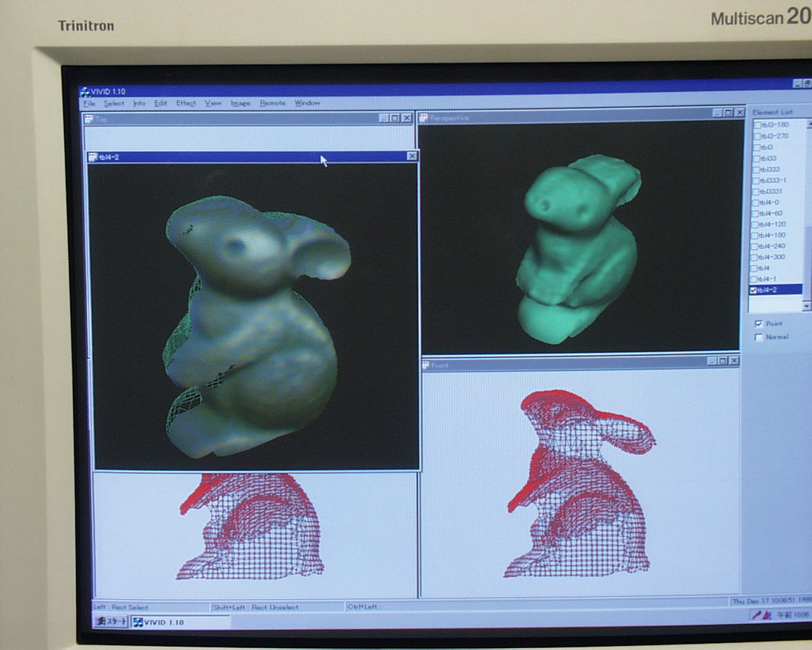The height and width of the screenshot is (650, 812).
Task: Click the tbl4-2 window's title bar icon
Action: [x=93, y=157]
